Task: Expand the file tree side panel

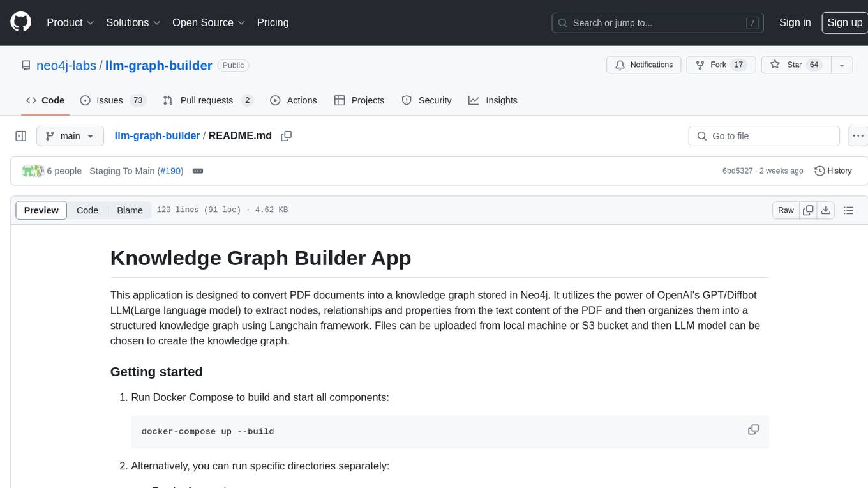Action: click(21, 136)
